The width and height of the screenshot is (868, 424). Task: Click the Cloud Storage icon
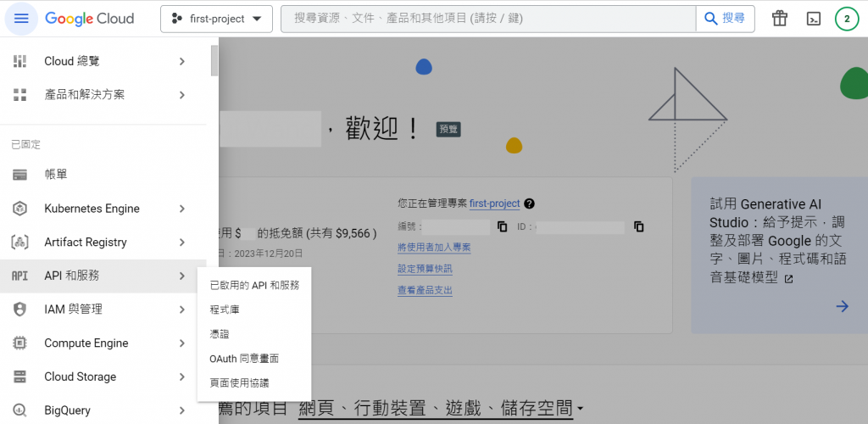(x=20, y=377)
